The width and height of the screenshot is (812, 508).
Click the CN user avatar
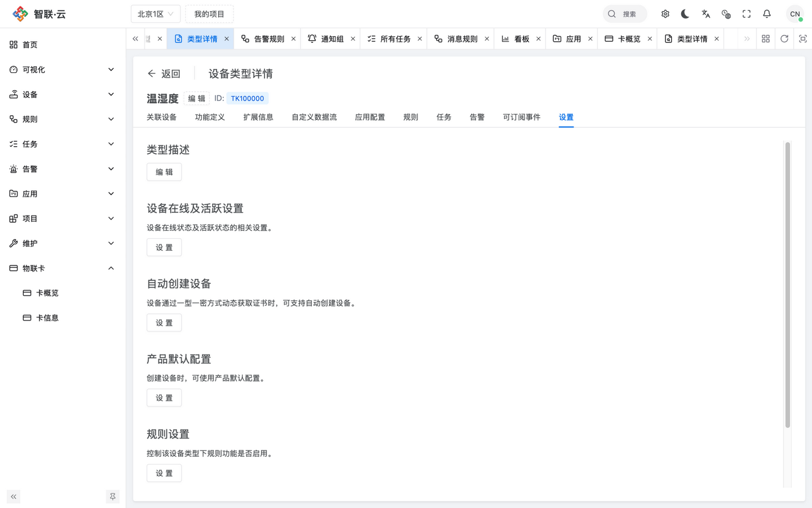795,14
